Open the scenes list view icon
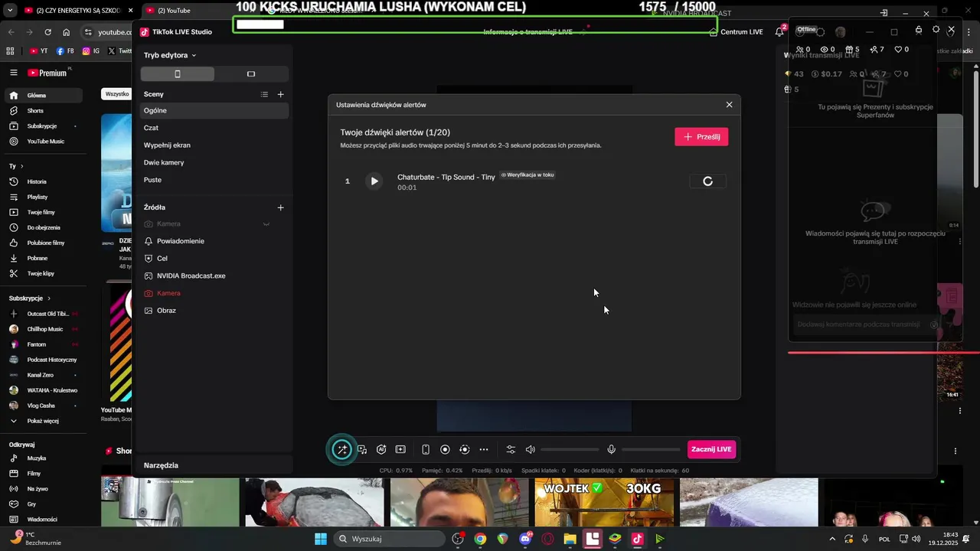This screenshot has width=980, height=551. [264, 94]
